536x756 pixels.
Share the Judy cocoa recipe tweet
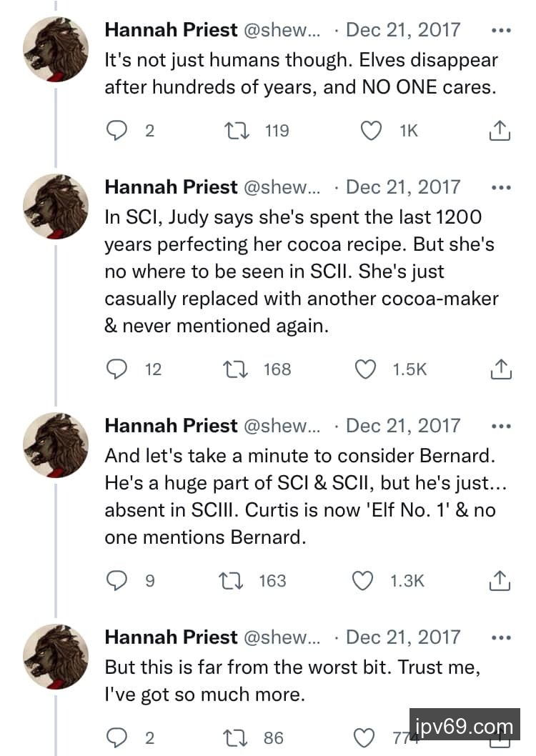click(500, 369)
